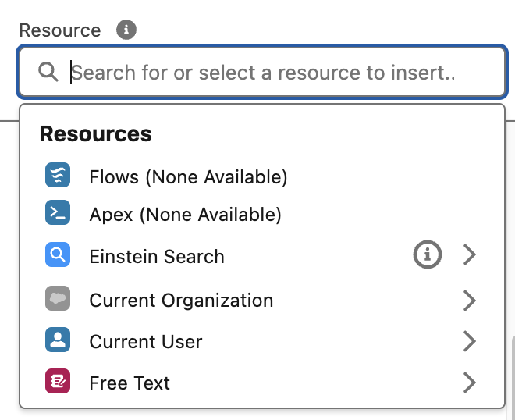This screenshot has height=420, width=515.
Task: Expand the Einstein Search chevron arrow
Action: [469, 254]
